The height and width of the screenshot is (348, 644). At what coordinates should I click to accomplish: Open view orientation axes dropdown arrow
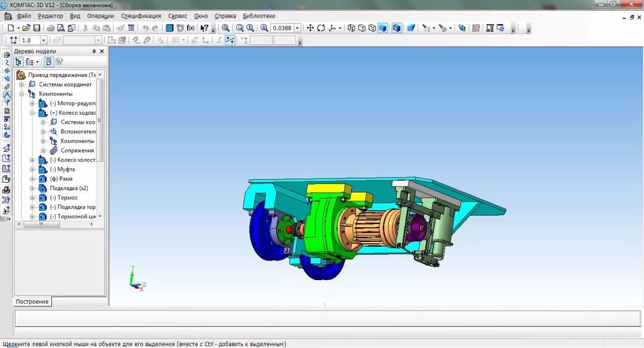340,28
